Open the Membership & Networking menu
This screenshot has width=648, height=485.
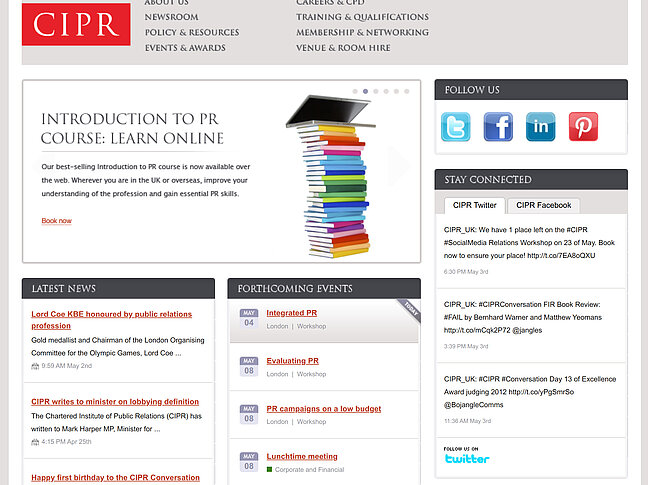[362, 32]
